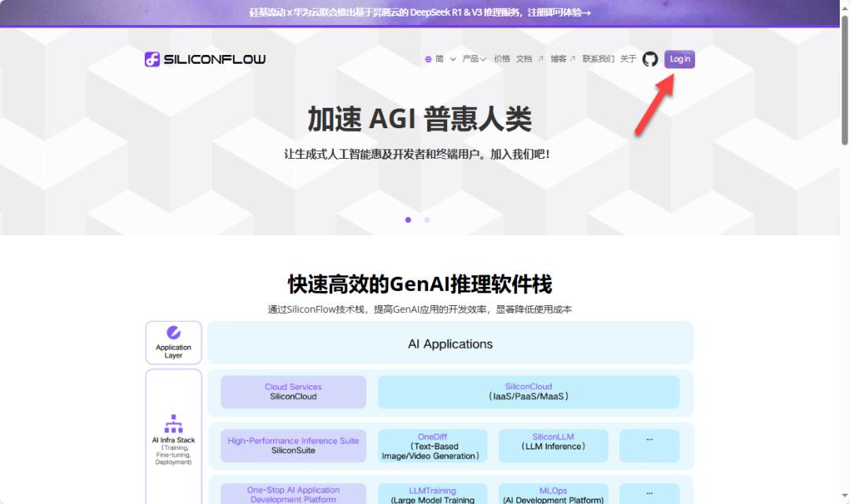The width and height of the screenshot is (850, 504).
Task: Click the globe language icon
Action: point(428,60)
